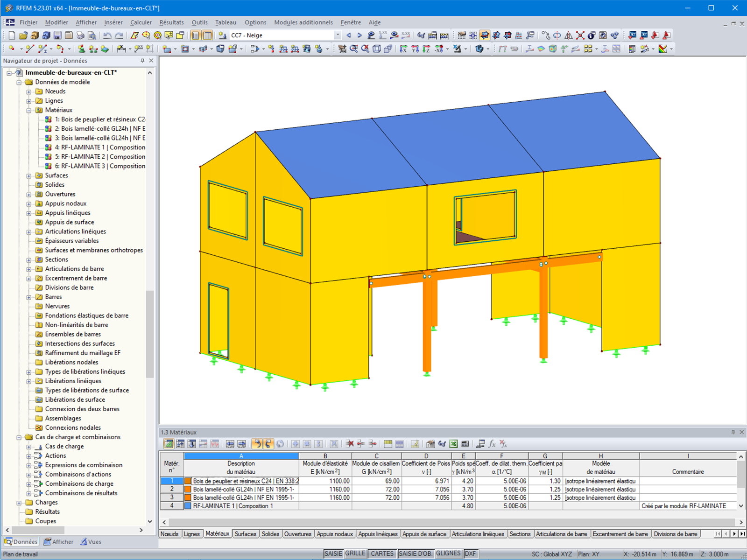Collapse the Cas de charge et combinaisons node

pos(19,437)
